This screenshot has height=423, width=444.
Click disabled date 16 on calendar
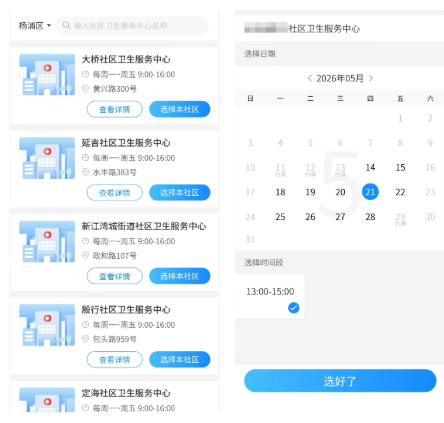430,167
